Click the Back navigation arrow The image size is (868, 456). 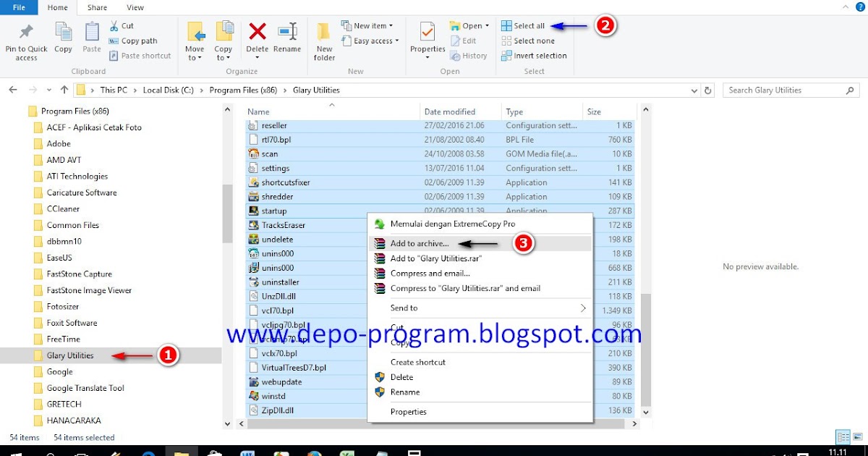pos(13,90)
